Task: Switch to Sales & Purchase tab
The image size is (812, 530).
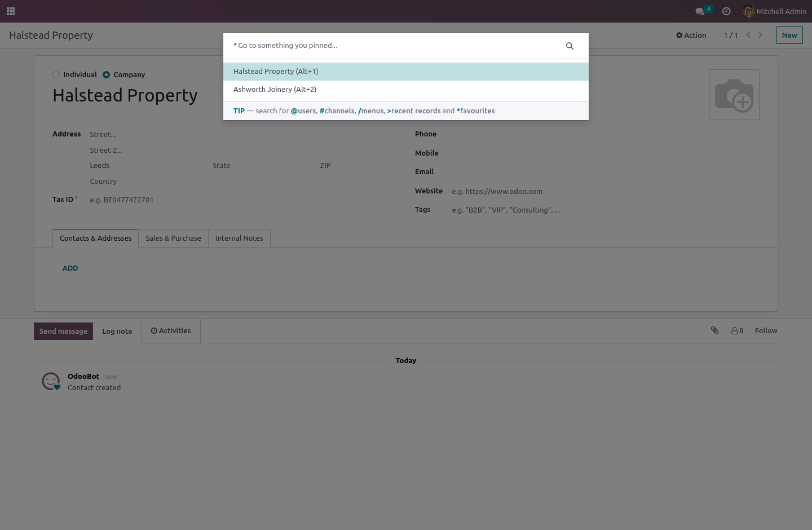Action: (x=174, y=238)
